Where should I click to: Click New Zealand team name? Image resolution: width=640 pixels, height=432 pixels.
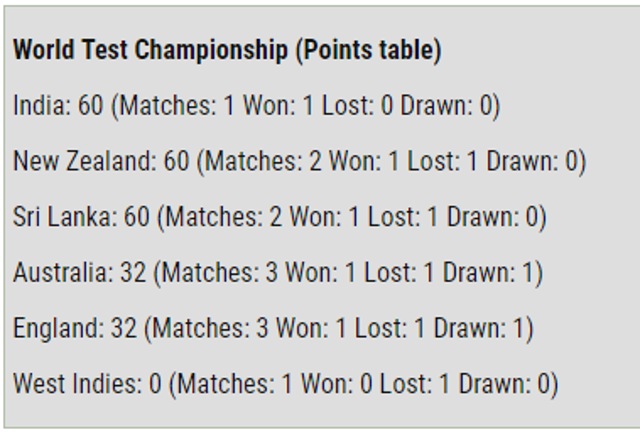[82, 160]
